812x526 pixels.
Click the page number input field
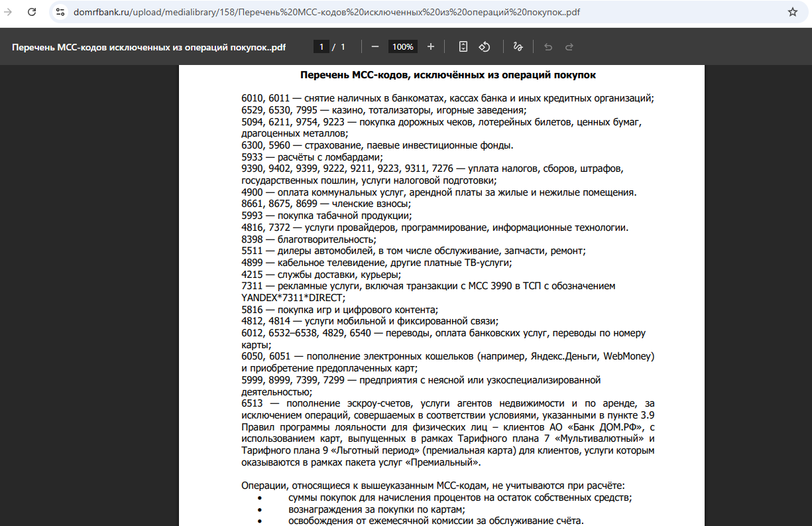(x=321, y=46)
